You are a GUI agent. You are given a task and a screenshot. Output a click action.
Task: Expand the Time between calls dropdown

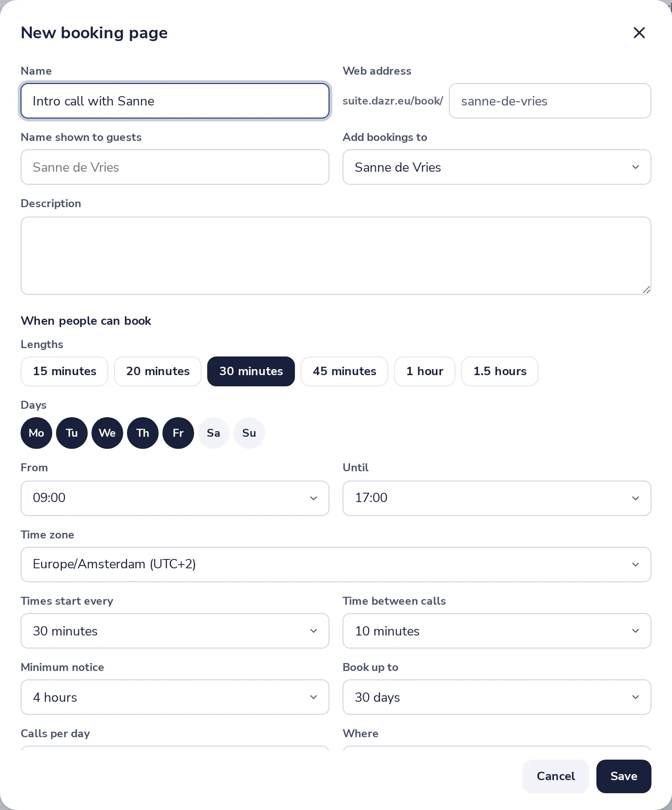pyautogui.click(x=497, y=631)
